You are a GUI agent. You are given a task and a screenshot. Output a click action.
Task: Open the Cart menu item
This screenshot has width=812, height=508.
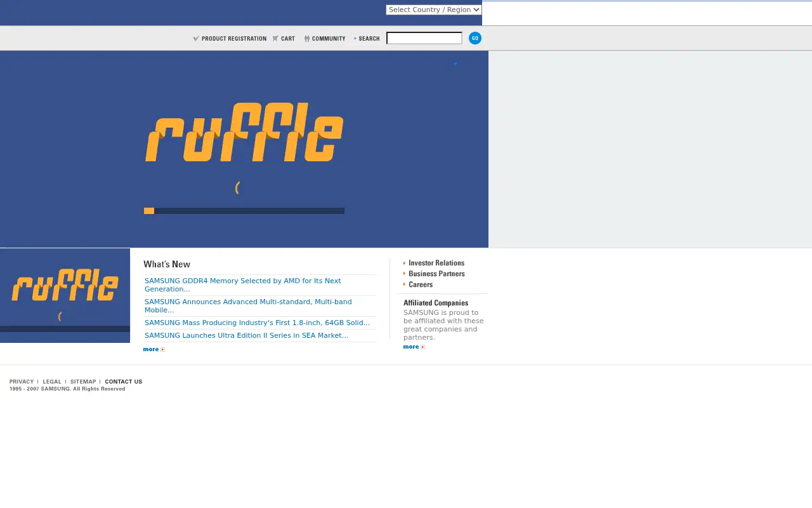288,38
